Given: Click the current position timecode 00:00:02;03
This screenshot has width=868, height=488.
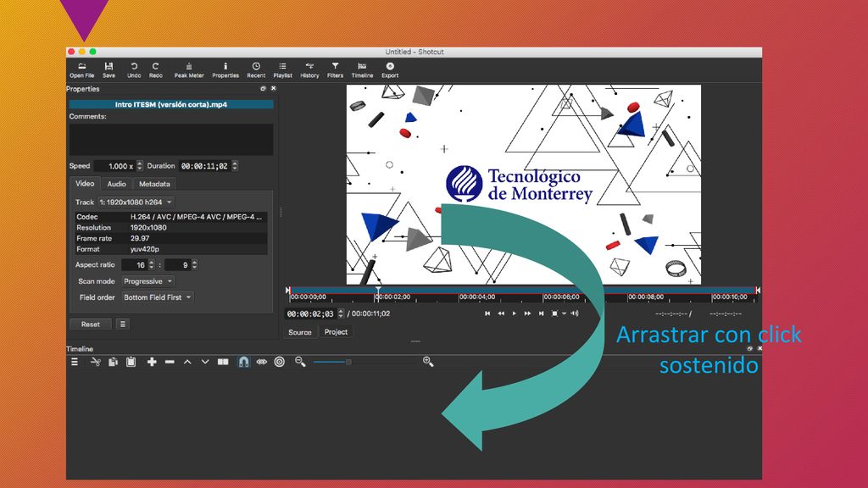Looking at the screenshot, I should point(310,313).
